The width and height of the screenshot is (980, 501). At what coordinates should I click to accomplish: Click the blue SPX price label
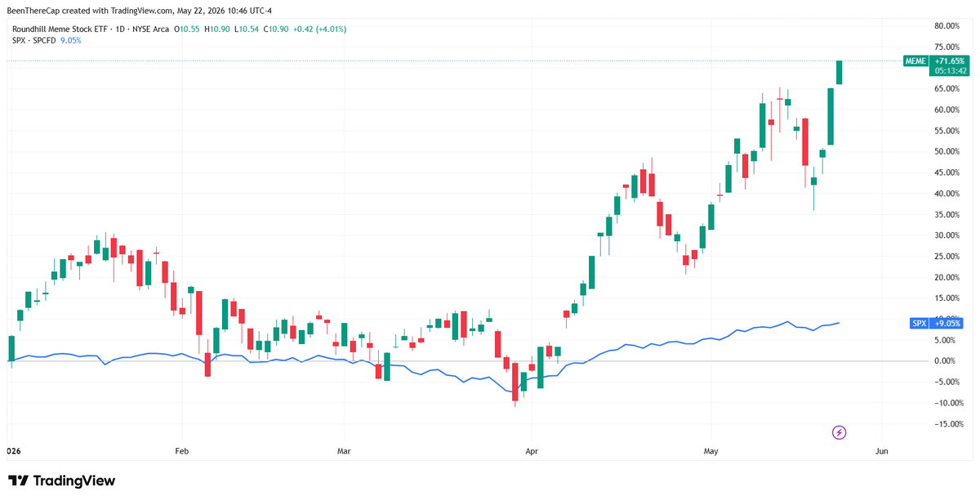936,323
